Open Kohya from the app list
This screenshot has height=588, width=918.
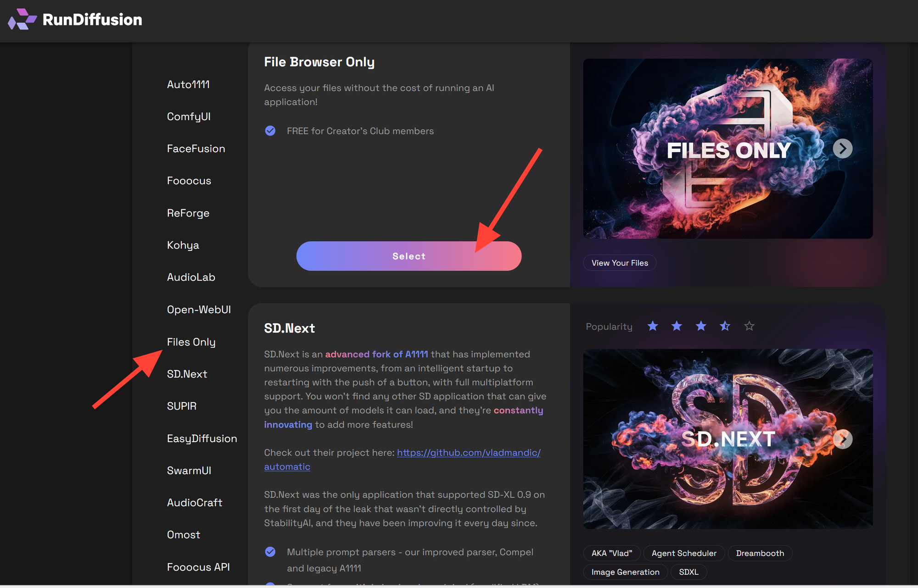point(183,245)
